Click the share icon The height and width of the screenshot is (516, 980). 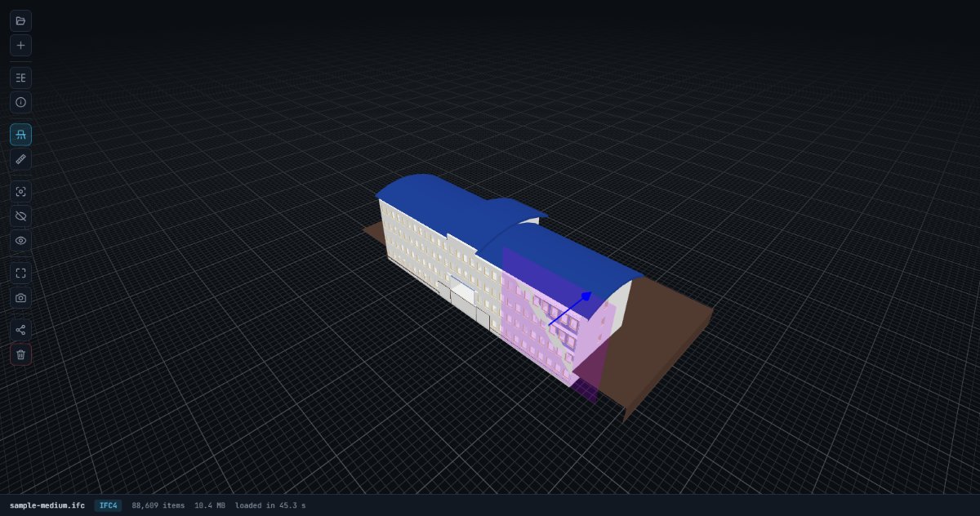point(20,330)
